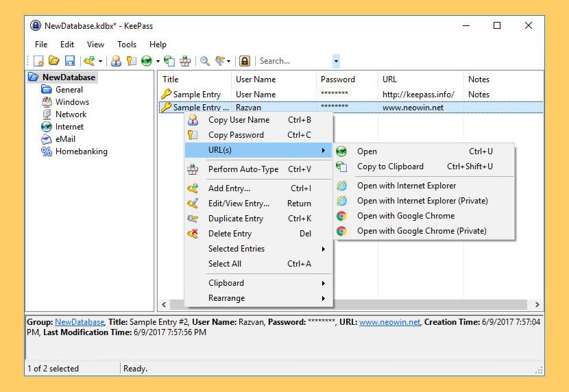Click the '1 of 2 selected' status text
Image resolution: width=569 pixels, height=392 pixels.
[x=53, y=369]
